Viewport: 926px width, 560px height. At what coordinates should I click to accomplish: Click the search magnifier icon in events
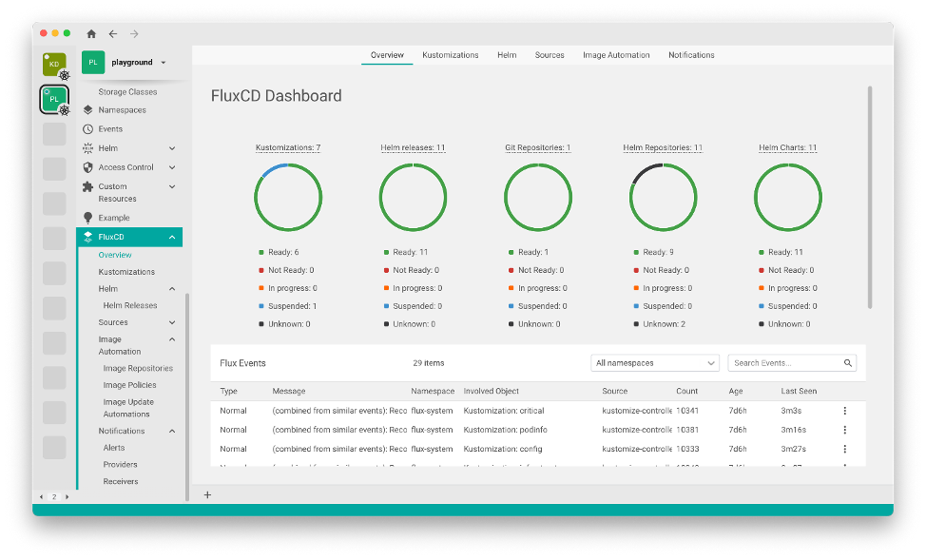847,362
